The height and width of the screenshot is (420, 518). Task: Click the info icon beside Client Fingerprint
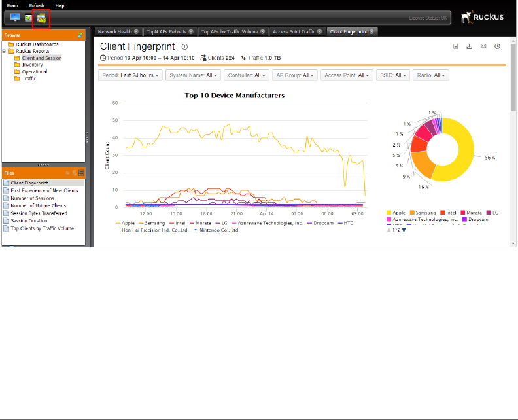tap(184, 47)
